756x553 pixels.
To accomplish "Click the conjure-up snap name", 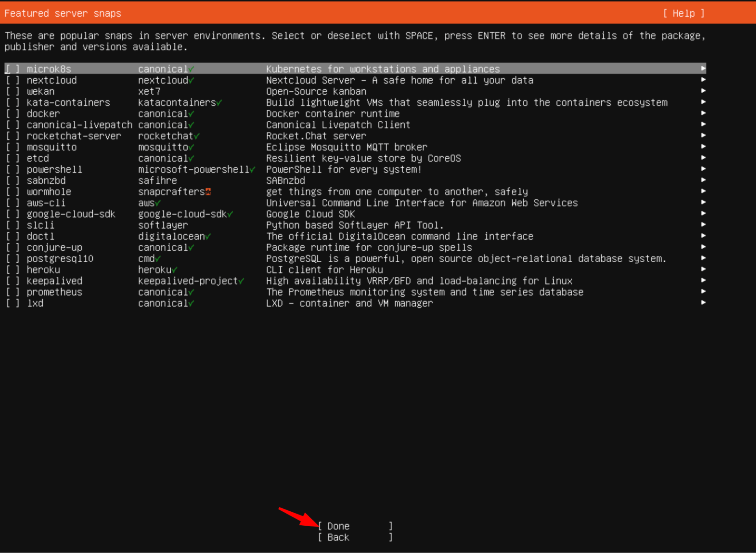I will coord(54,248).
